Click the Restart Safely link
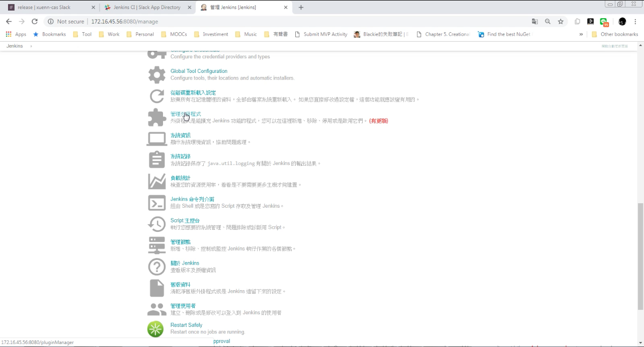Viewport: 644px width, 347px height. (186, 325)
